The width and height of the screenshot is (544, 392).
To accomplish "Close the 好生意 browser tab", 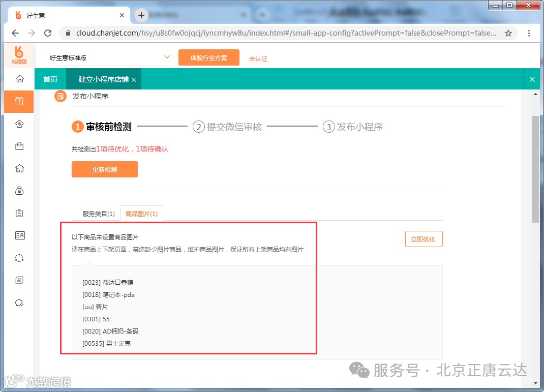I will pyautogui.click(x=122, y=15).
